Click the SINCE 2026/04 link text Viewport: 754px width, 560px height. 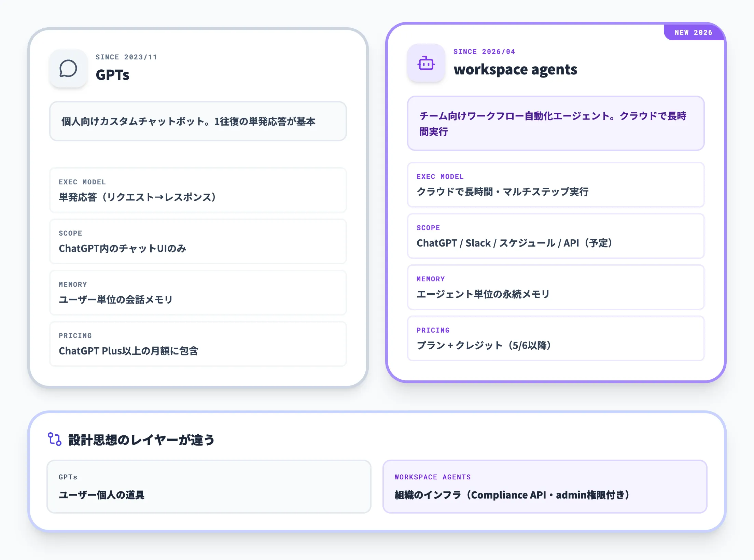484,52
